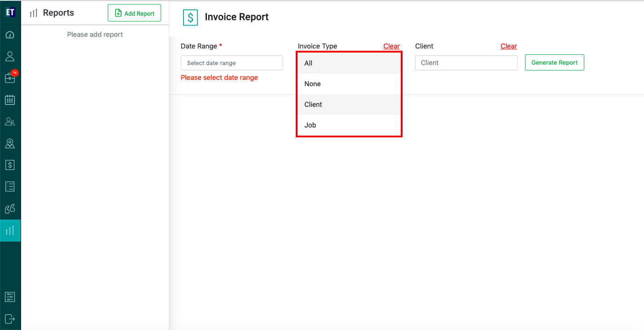Click the Invoice Report title text
The height and width of the screenshot is (330, 644).
click(x=237, y=17)
